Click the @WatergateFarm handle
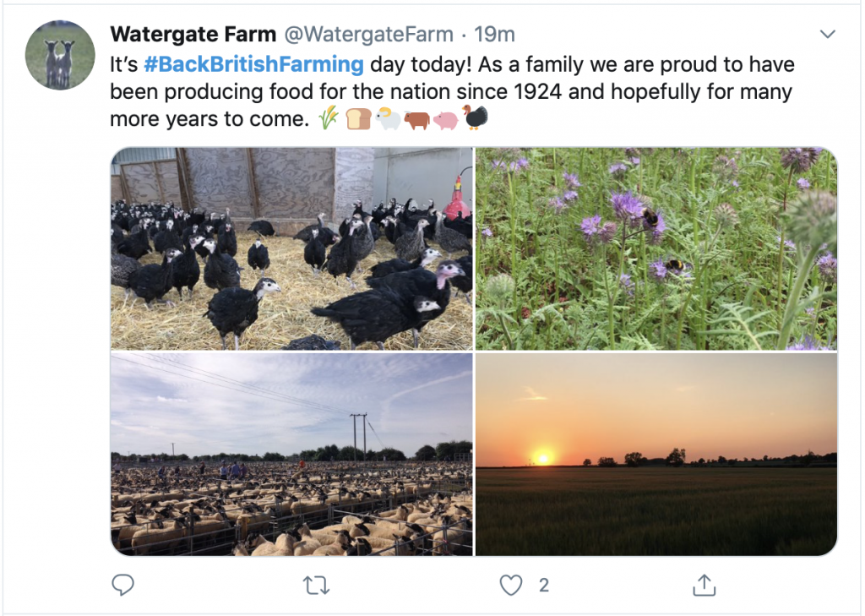Image resolution: width=865 pixels, height=616 pixels. click(370, 35)
